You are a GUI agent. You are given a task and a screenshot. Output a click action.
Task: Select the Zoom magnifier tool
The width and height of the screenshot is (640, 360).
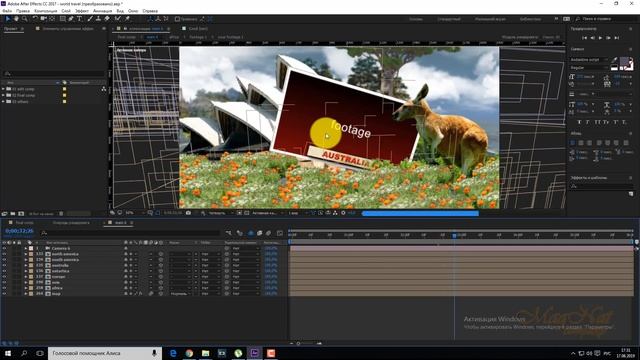(25, 19)
